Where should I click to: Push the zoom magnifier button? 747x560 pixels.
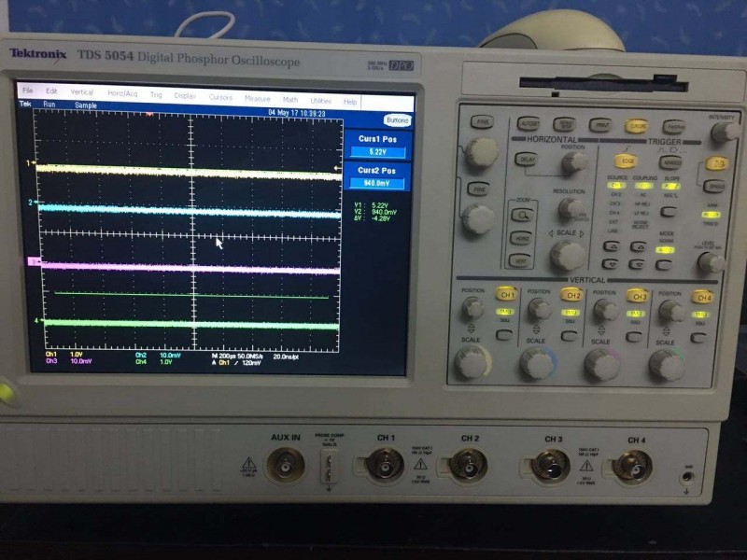[523, 216]
